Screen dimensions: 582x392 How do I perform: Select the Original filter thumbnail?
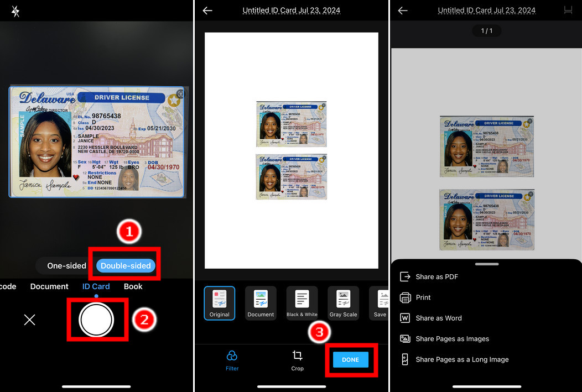(219, 303)
